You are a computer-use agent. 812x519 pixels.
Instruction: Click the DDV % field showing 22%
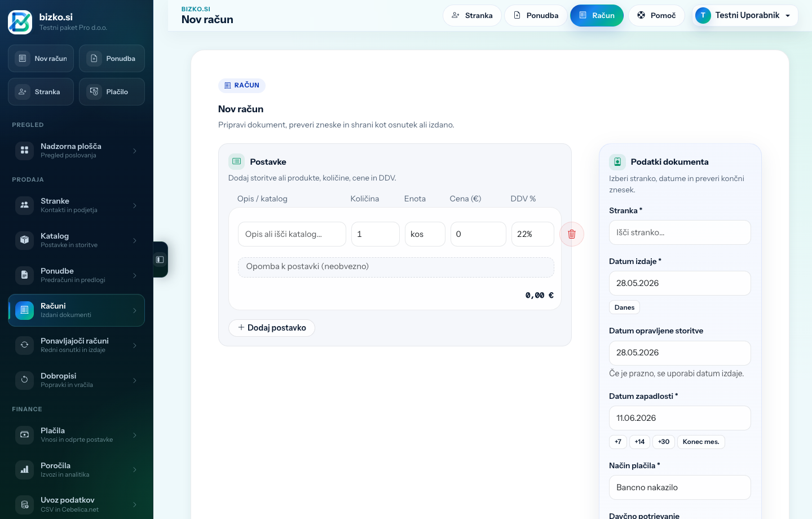pos(533,234)
